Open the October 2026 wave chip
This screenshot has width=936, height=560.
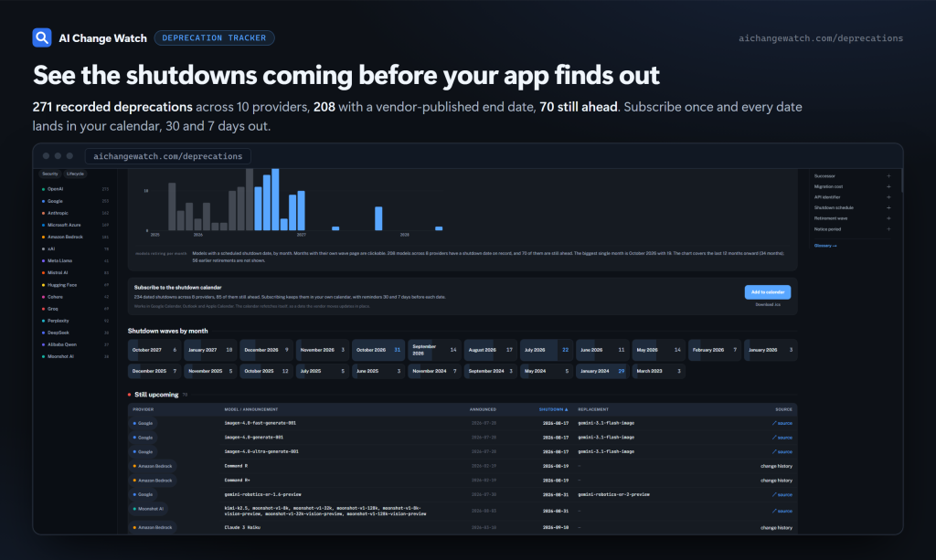click(x=378, y=350)
